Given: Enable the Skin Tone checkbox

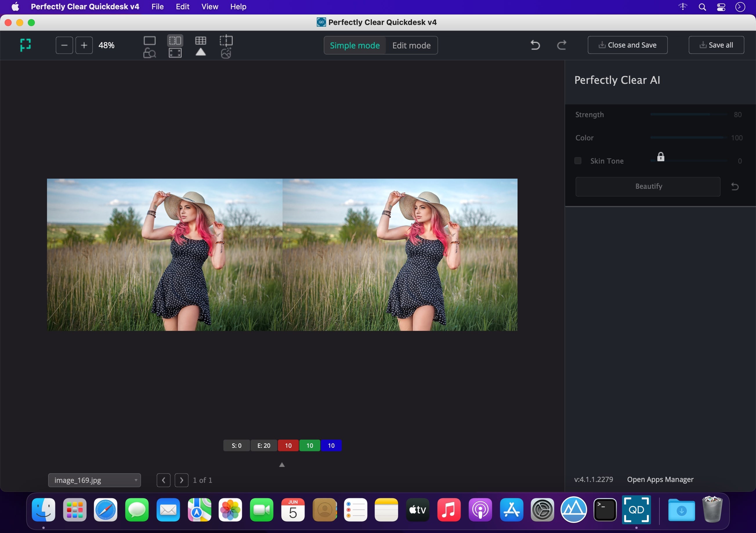Looking at the screenshot, I should click(578, 161).
